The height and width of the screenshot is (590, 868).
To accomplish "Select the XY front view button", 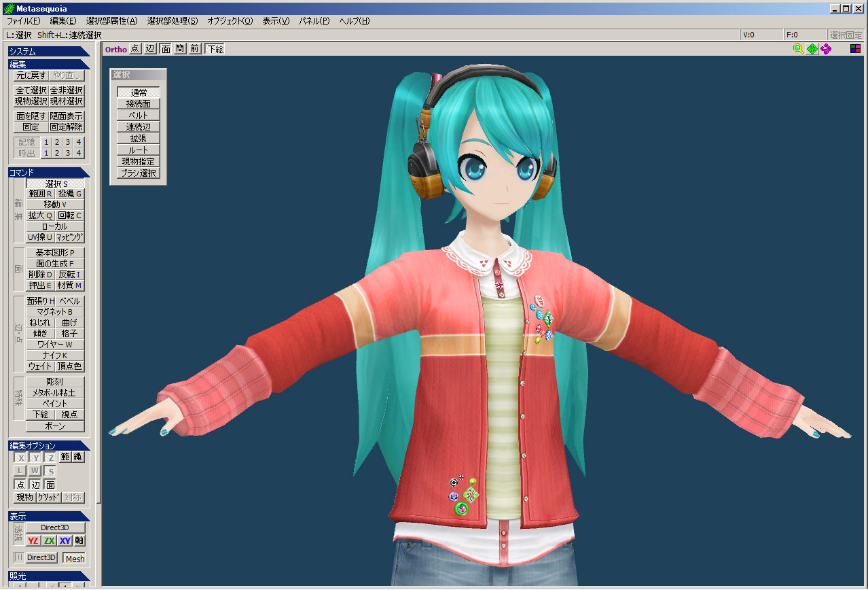I will point(65,540).
